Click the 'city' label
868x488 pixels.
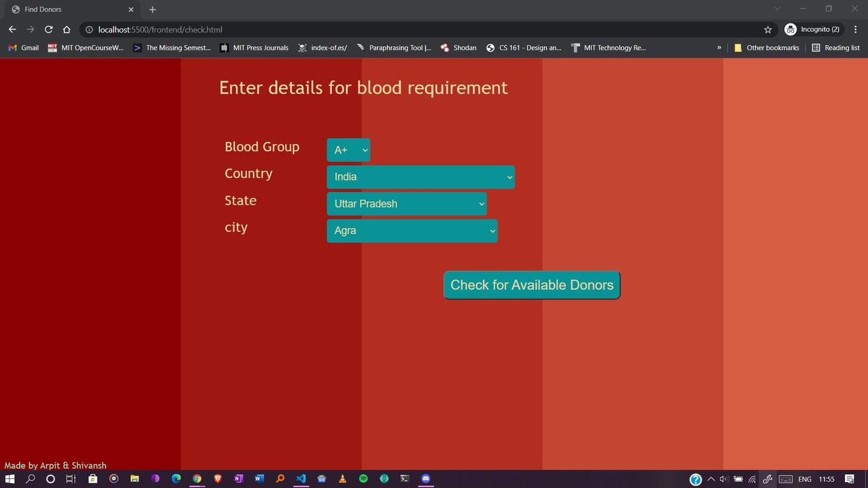236,227
